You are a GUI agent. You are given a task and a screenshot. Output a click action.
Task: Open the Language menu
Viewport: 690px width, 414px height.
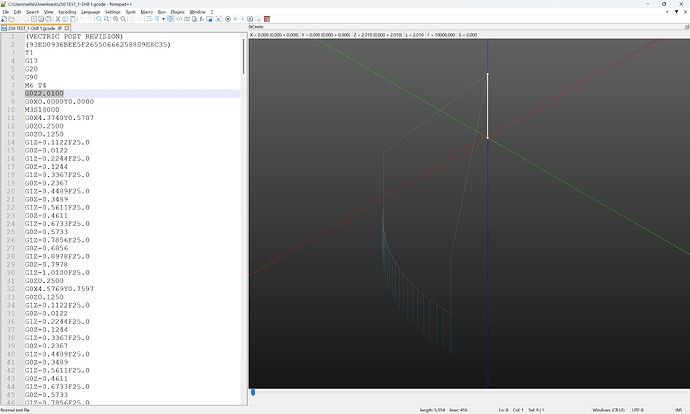tap(91, 12)
